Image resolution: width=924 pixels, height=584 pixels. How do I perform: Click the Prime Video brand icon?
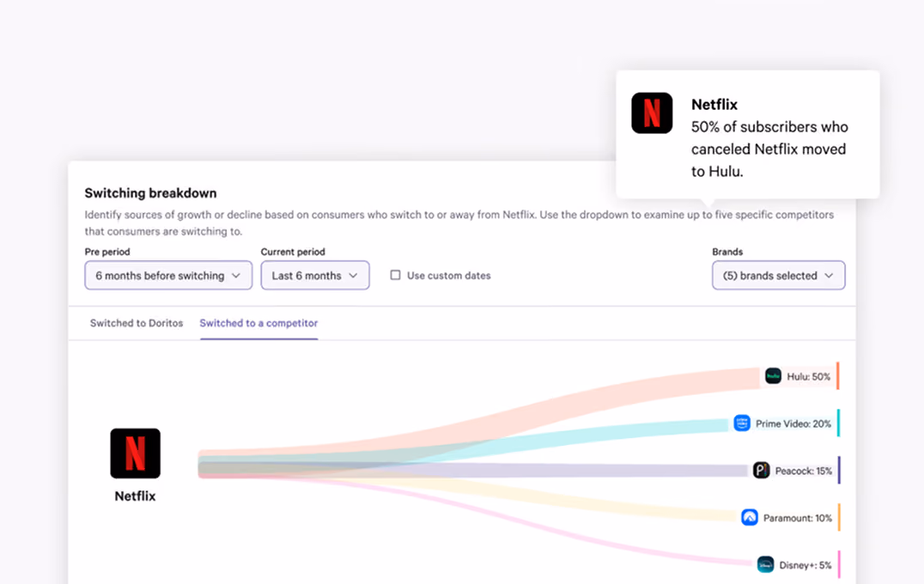pos(742,423)
